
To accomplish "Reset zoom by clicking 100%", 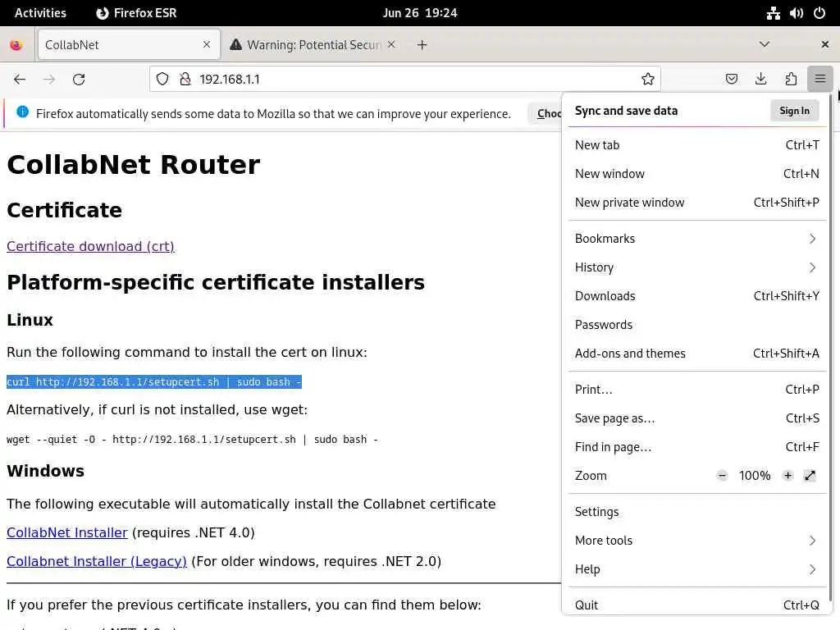I will tap(755, 475).
